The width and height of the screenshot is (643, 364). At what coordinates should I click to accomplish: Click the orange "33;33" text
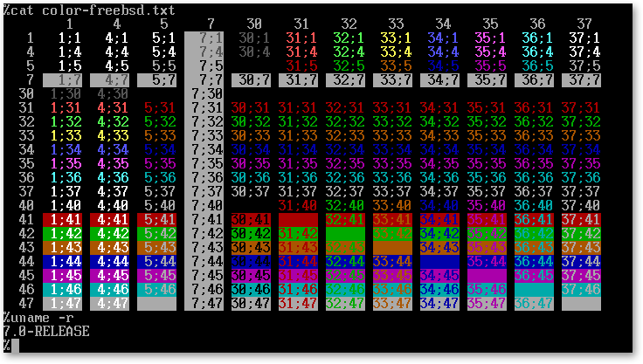pos(392,136)
